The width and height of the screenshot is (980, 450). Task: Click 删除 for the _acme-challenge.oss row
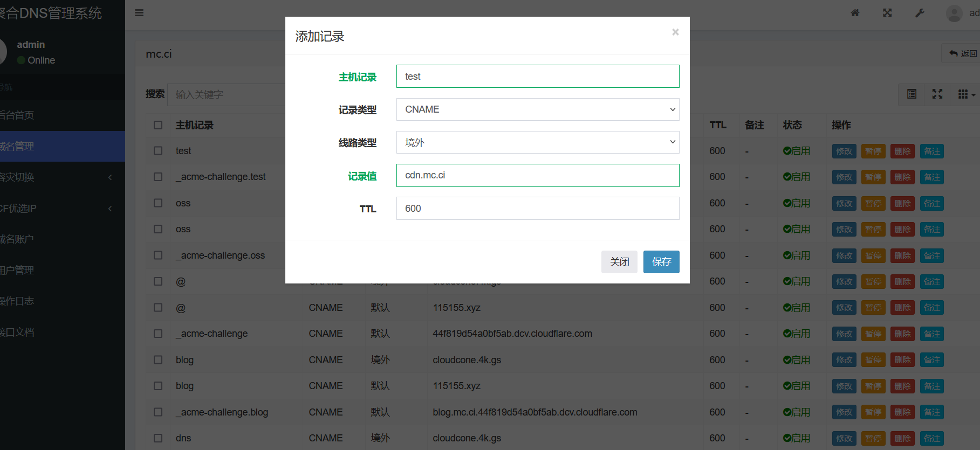(902, 256)
